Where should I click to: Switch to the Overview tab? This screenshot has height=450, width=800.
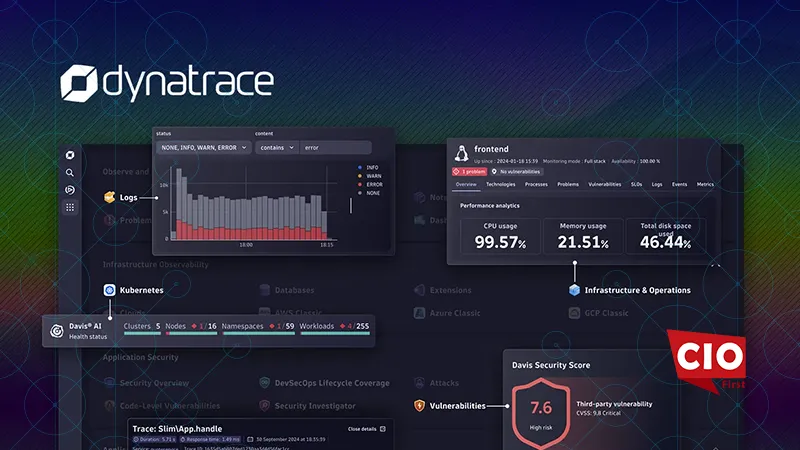pos(466,184)
